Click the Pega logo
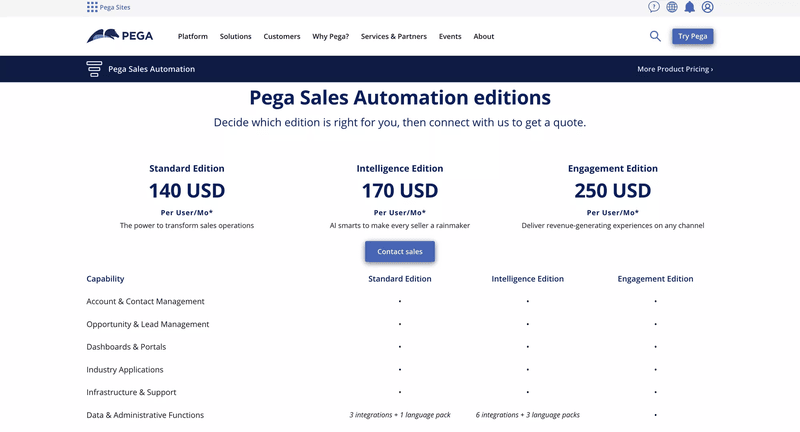Screen dimensions: 800x432 [120, 36]
